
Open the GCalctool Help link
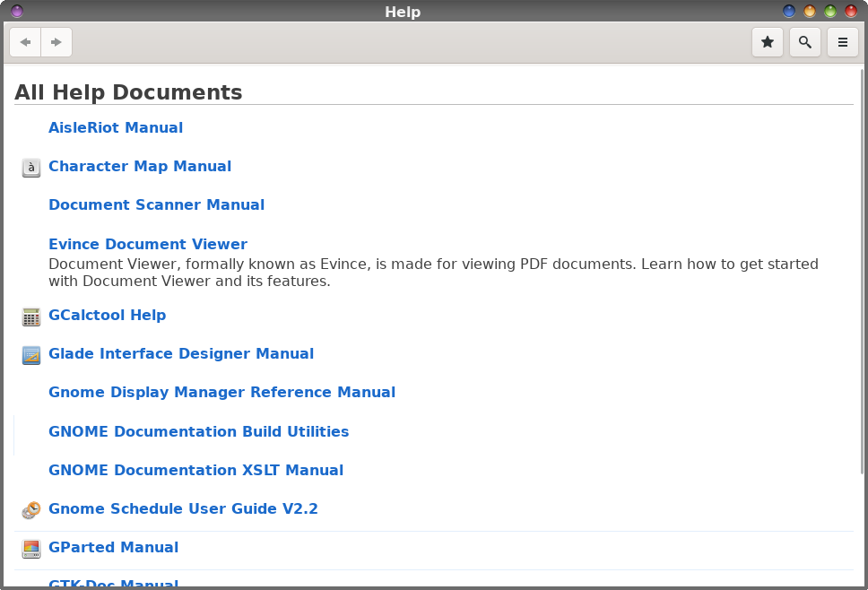tap(108, 316)
